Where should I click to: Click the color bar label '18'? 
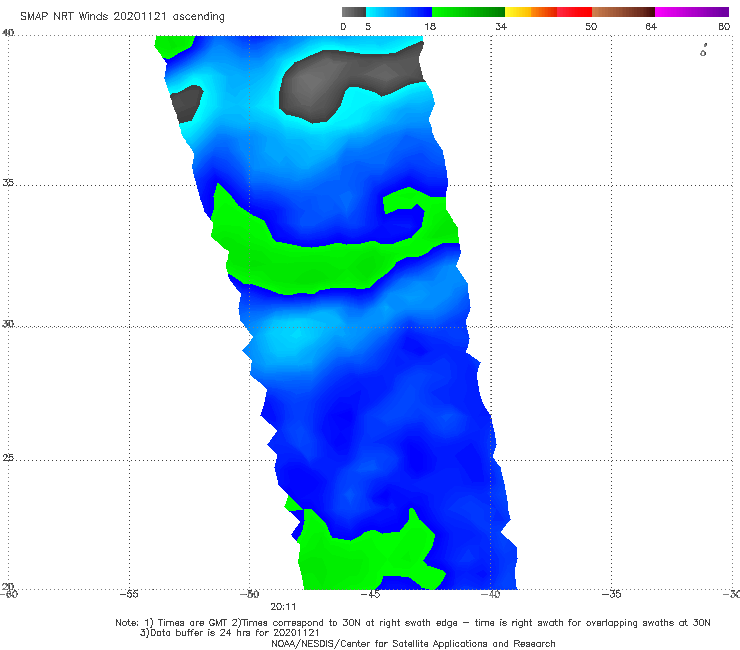tap(430, 26)
